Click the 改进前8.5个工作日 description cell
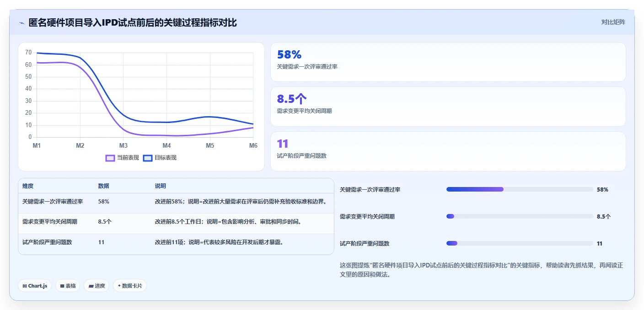Screen dimensions: 644x310 click(x=228, y=221)
